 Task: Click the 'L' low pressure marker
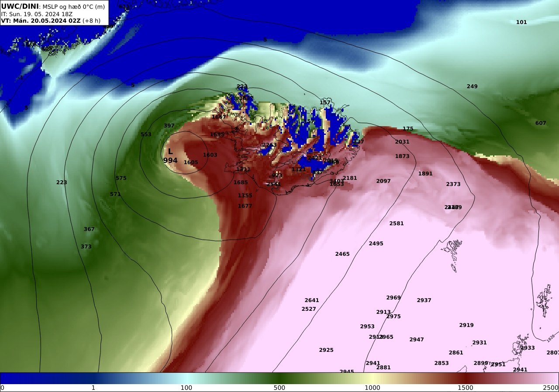point(170,151)
